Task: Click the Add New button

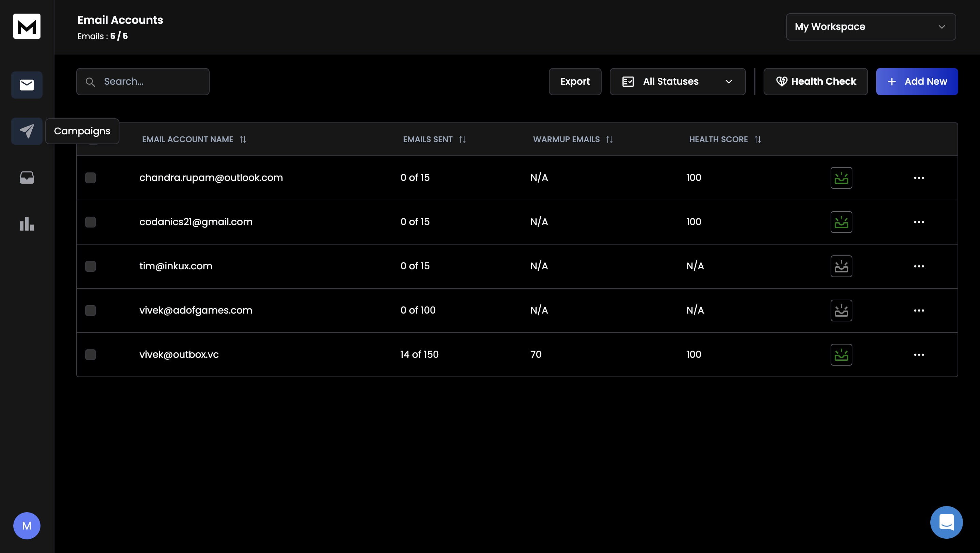Action: point(917,81)
